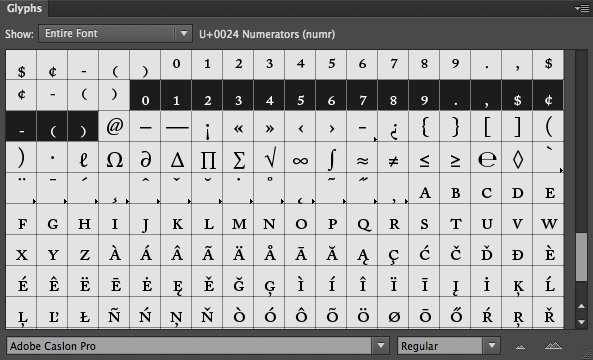This screenshot has width=593, height=360.
Task: Select the Å glyph with ring
Action: click(269, 250)
